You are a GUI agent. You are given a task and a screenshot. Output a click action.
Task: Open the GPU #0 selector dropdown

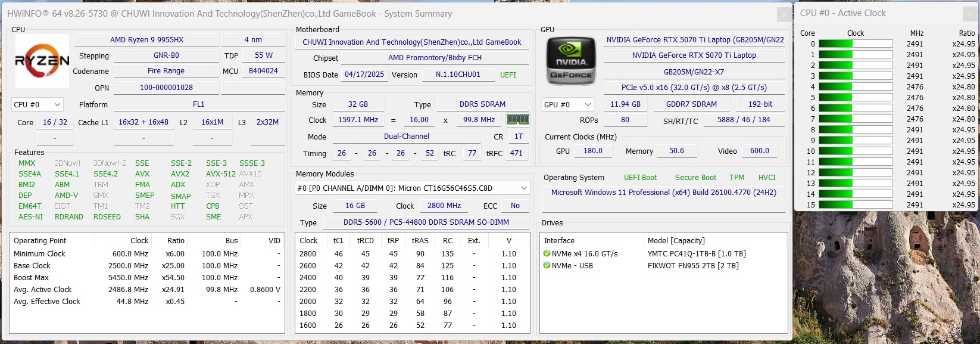pyautogui.click(x=568, y=104)
